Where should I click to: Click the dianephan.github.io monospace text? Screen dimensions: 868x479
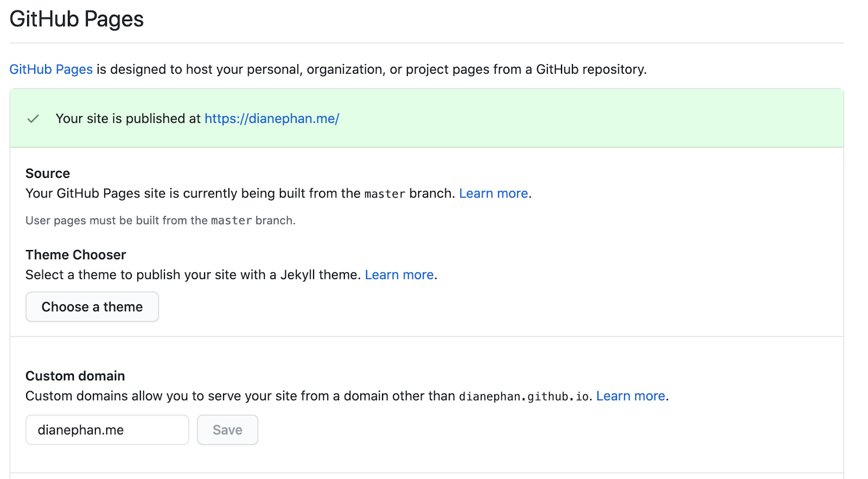pyautogui.click(x=524, y=397)
